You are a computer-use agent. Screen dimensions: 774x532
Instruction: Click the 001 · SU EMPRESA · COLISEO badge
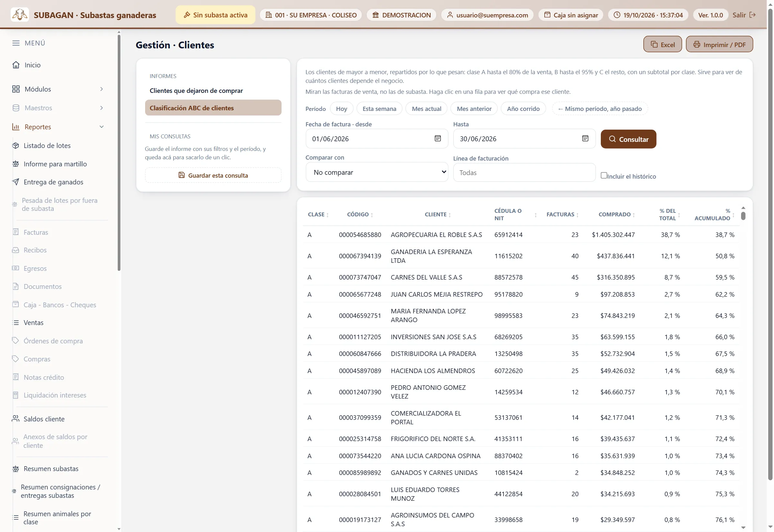tap(311, 15)
